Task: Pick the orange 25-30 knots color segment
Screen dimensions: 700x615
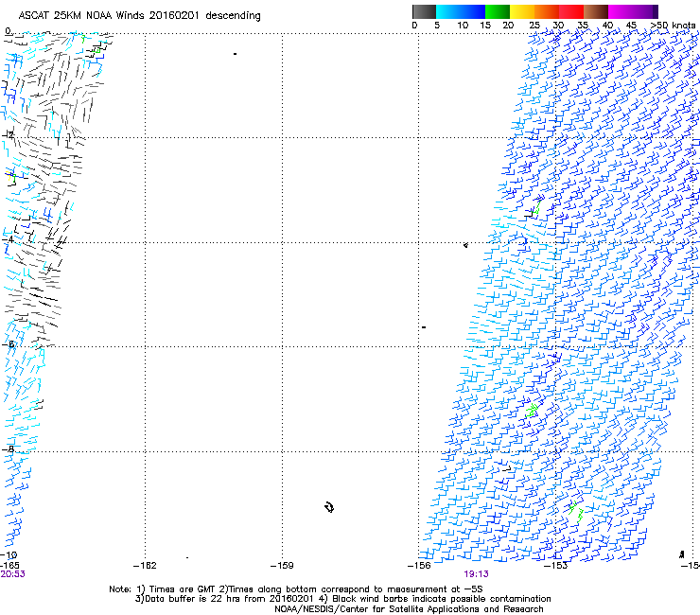Action: click(x=547, y=11)
